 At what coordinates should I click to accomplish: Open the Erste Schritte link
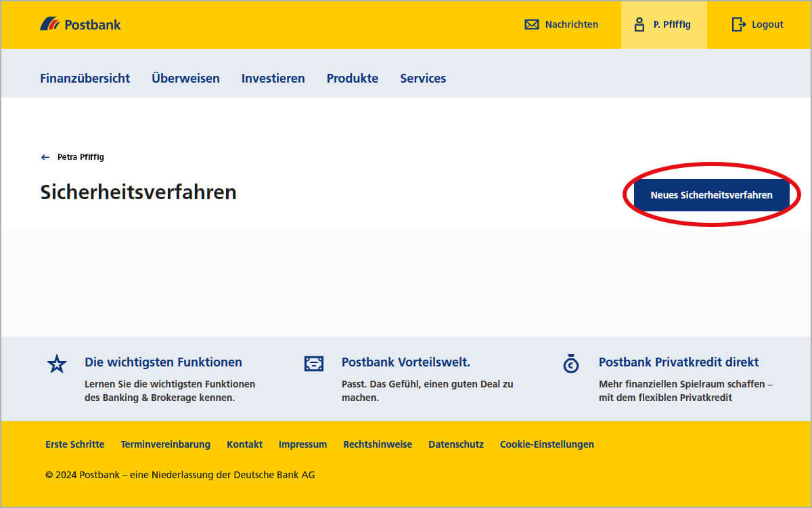(x=74, y=444)
